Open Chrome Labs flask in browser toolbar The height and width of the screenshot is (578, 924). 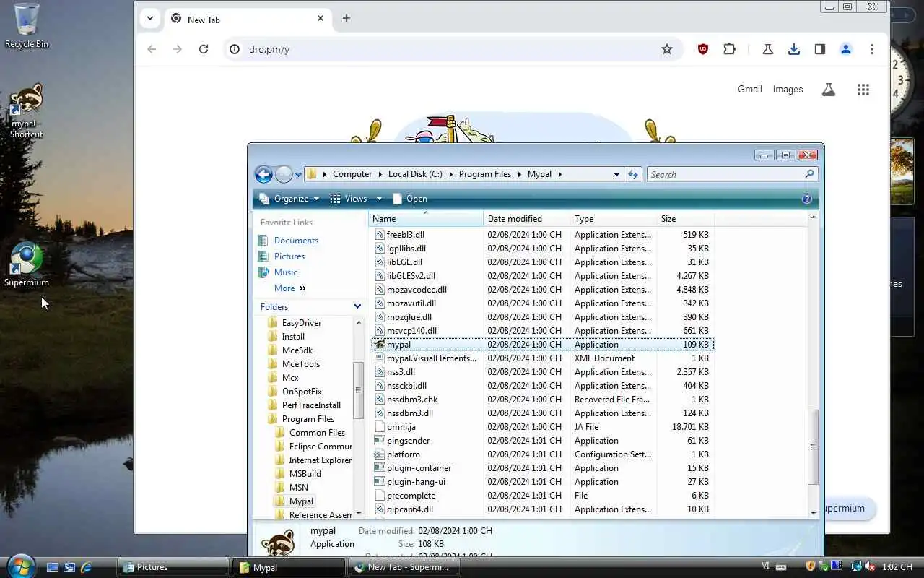click(768, 49)
